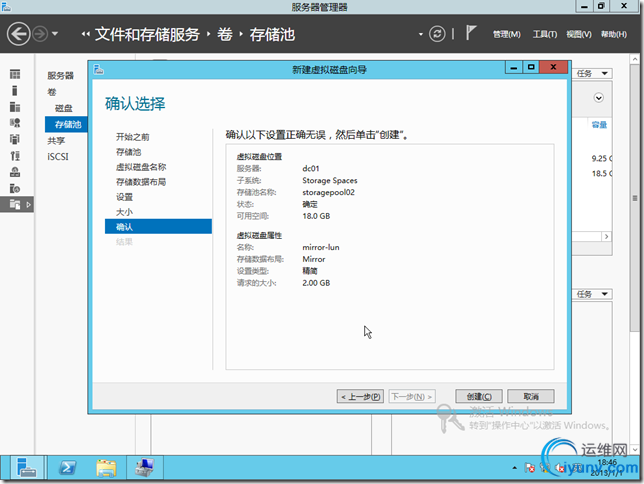Click the fifth sidebar role icon

[x=15, y=139]
